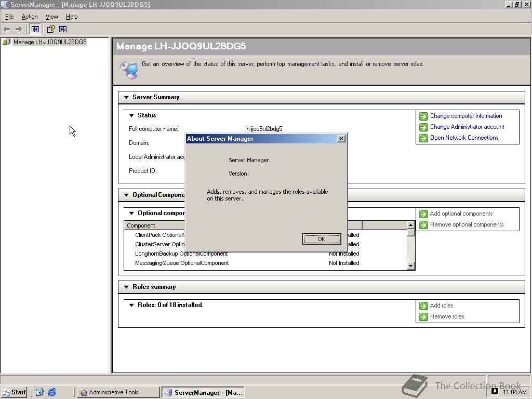Click the components list scroll down arrow
The image size is (532, 399).
(x=410, y=266)
